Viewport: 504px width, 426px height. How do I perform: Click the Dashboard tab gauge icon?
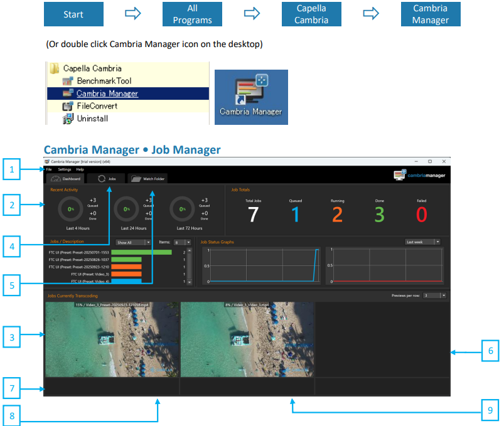pos(55,179)
